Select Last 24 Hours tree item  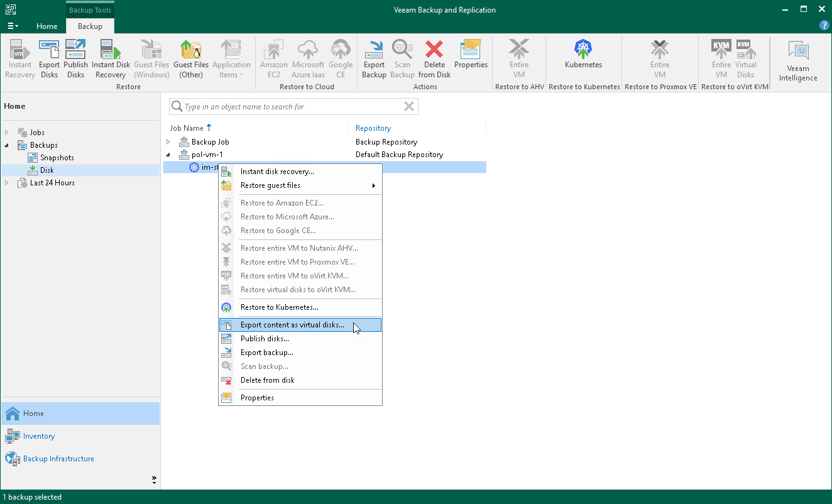coord(52,183)
